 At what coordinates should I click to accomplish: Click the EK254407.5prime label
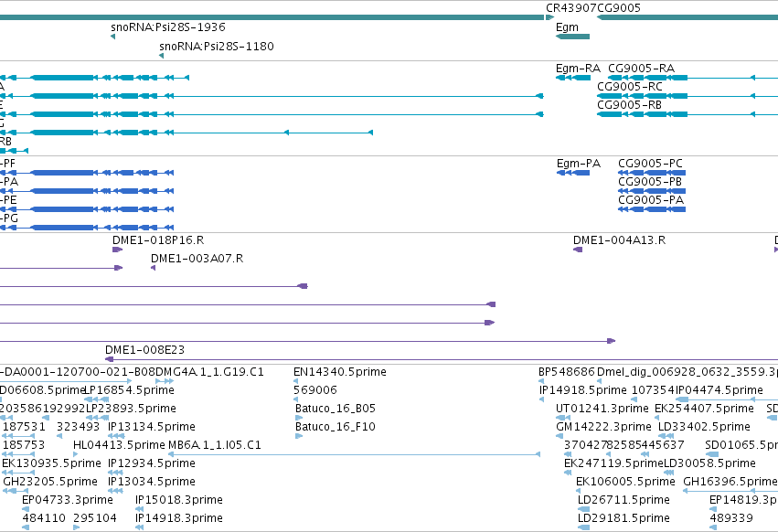(705, 409)
